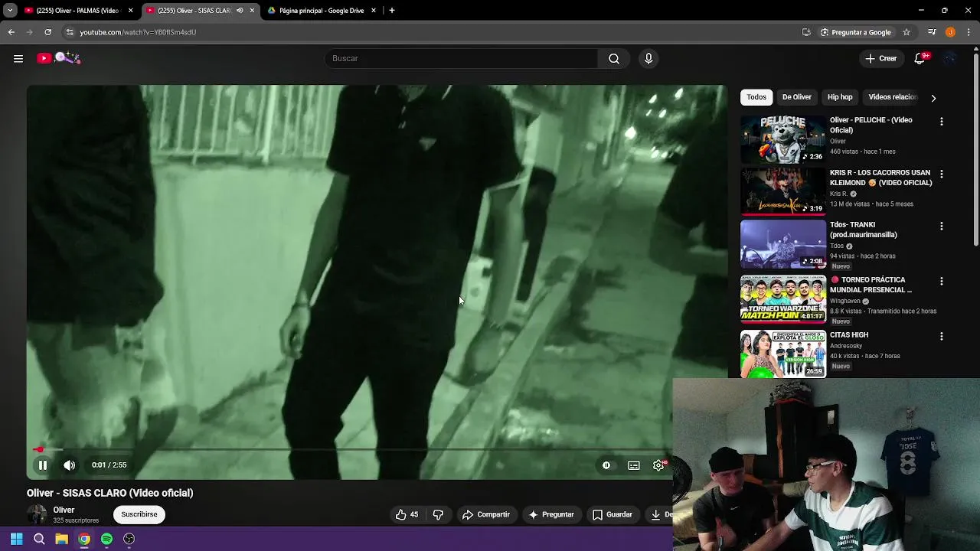Open the LOS CACORROS USAN KLEIMOND thumbnail
The height and width of the screenshot is (551, 980).
783,192
